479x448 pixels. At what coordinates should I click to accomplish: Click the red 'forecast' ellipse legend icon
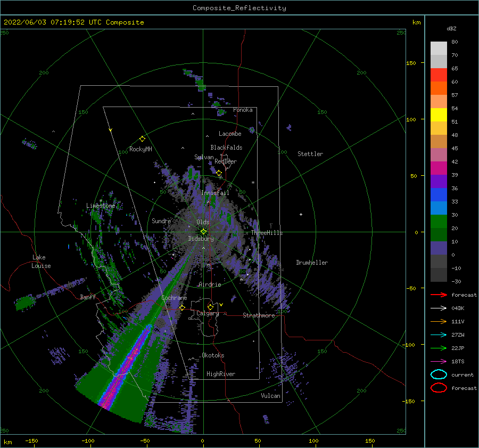click(439, 388)
